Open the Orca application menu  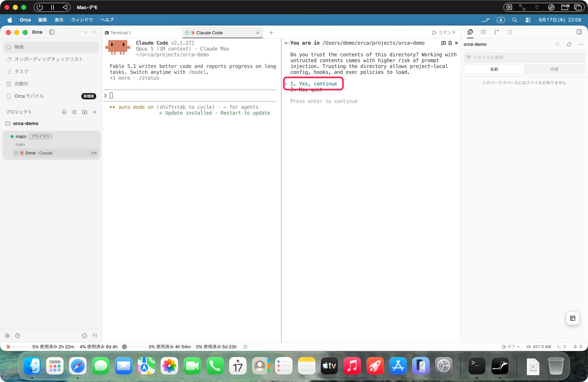[25, 20]
